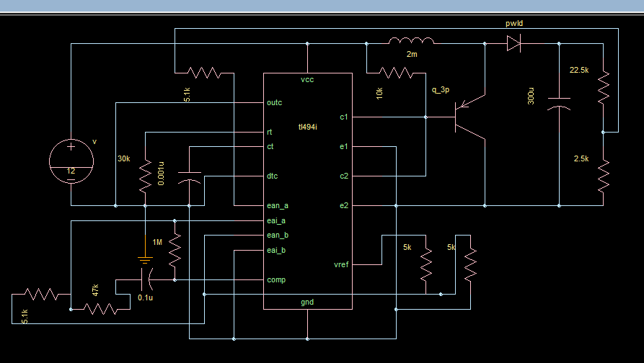Select the 22.5k resistor symbol

tap(603, 87)
